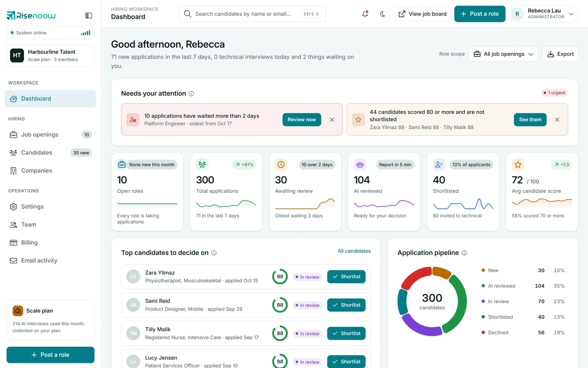Dismiss the 44 candidates scored alert
This screenshot has width=588, height=368.
pyautogui.click(x=557, y=120)
